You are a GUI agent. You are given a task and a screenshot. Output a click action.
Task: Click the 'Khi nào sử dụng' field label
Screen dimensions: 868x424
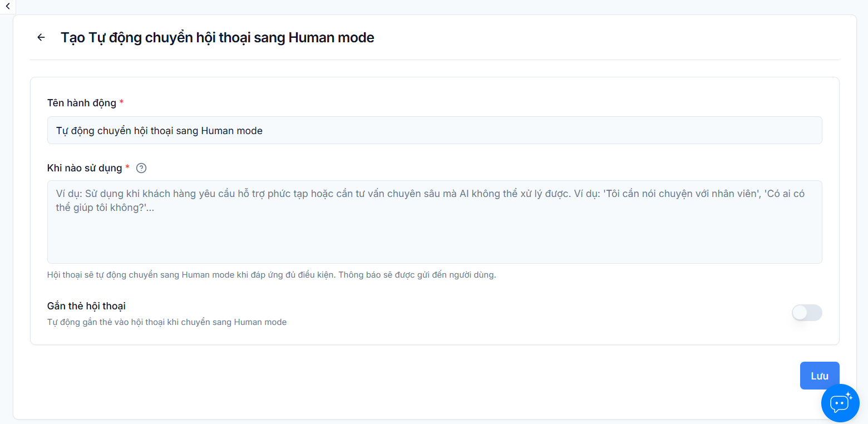coord(83,167)
